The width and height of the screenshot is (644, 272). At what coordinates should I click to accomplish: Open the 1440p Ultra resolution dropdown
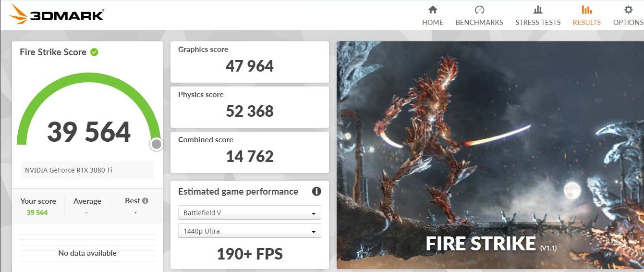[249, 231]
